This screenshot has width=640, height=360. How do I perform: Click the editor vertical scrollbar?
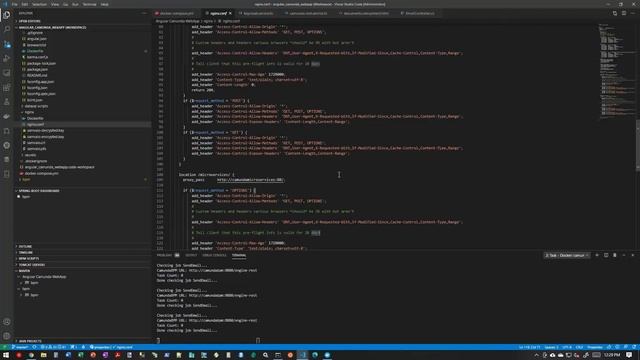pyautogui.click(x=638, y=146)
